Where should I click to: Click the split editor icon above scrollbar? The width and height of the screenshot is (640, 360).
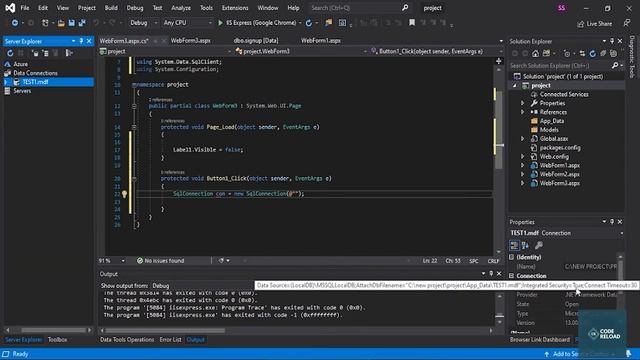pos(499,61)
